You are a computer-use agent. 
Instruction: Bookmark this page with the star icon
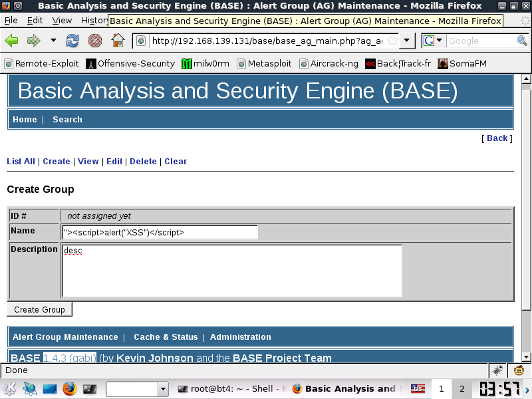tap(392, 41)
